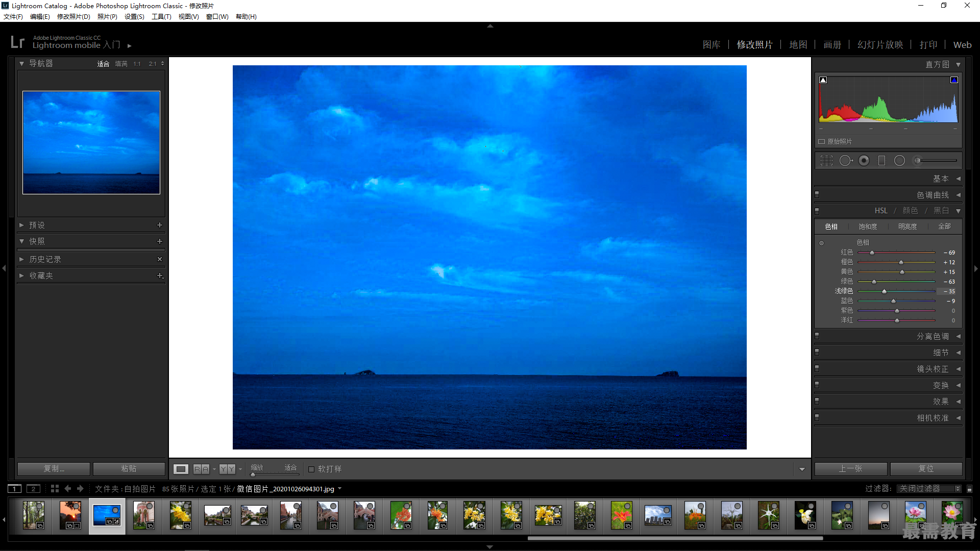Toggle the HSL panel on/off switch
980x551 pixels.
[x=817, y=211]
